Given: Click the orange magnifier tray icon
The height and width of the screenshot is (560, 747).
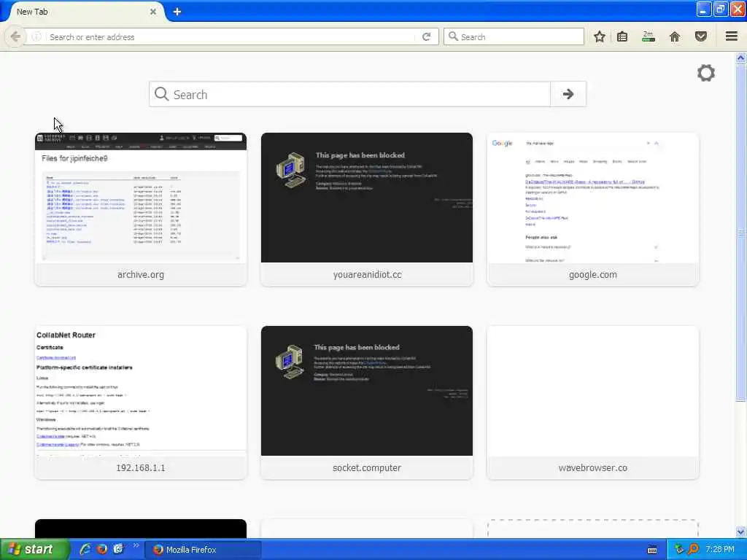Looking at the screenshot, I should (x=693, y=549).
